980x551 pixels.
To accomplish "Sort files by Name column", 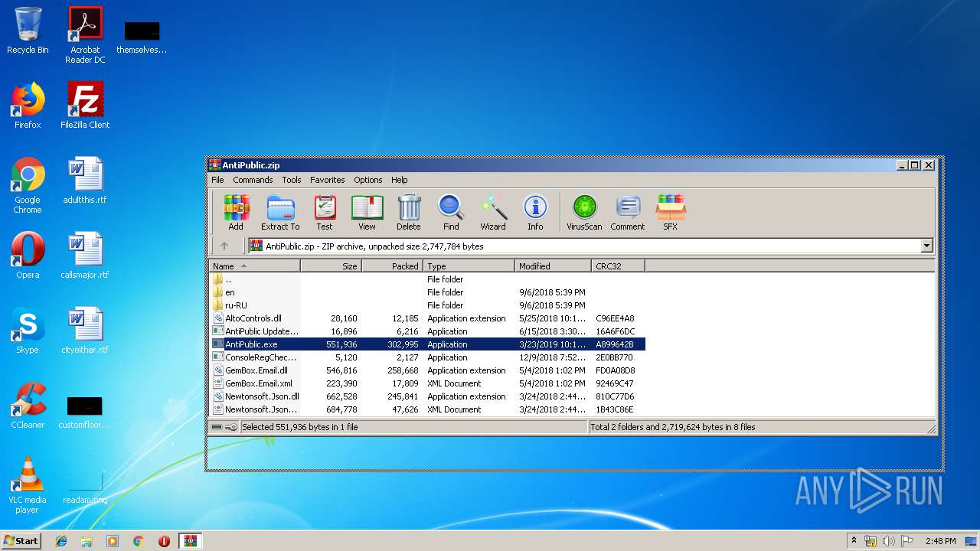I will tap(255, 266).
